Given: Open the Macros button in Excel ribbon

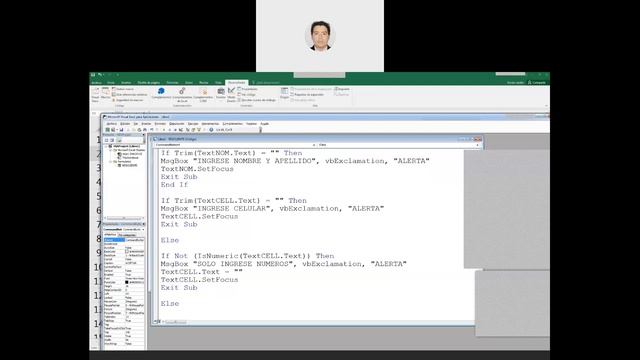Looking at the screenshot, I should pos(105,93).
